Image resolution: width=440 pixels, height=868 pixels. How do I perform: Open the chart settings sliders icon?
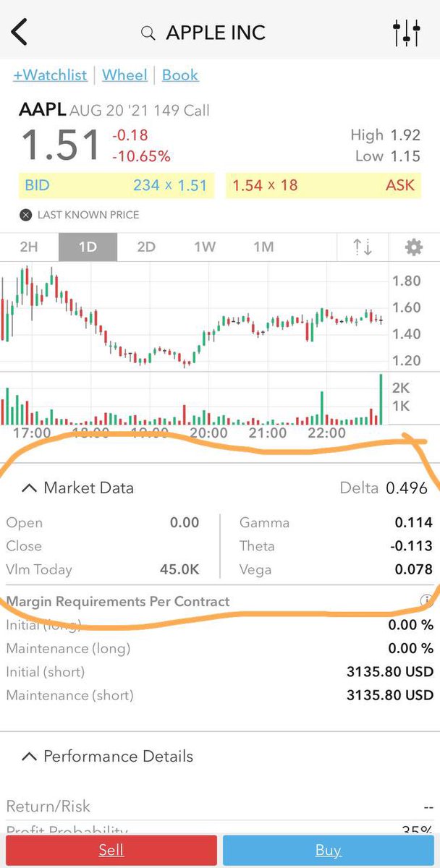(407, 33)
